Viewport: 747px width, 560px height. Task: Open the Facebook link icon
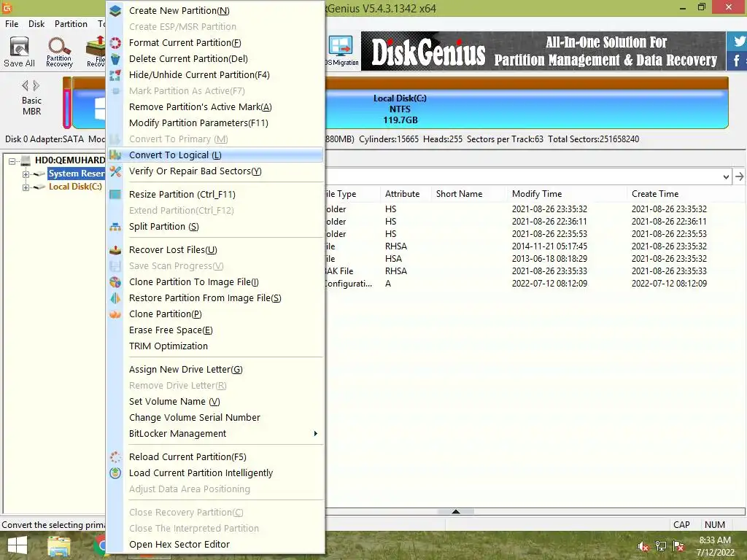[x=737, y=61]
